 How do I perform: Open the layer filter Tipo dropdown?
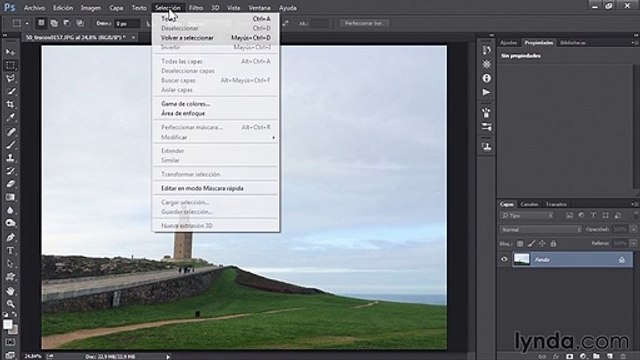click(x=527, y=216)
